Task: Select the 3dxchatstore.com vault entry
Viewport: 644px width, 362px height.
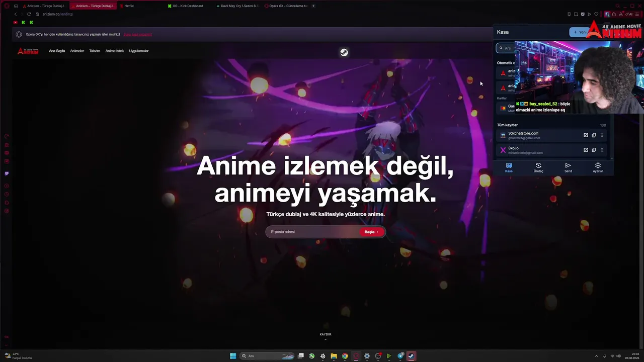Action: point(551,135)
